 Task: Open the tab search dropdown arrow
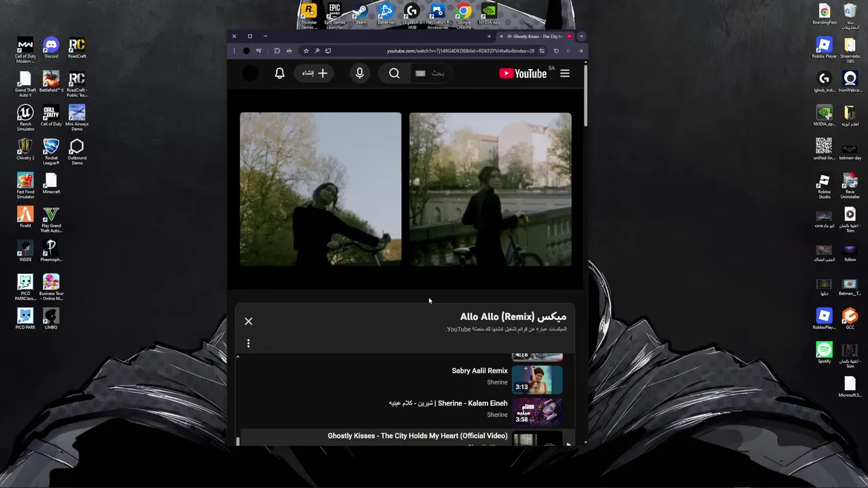pyautogui.click(x=581, y=36)
